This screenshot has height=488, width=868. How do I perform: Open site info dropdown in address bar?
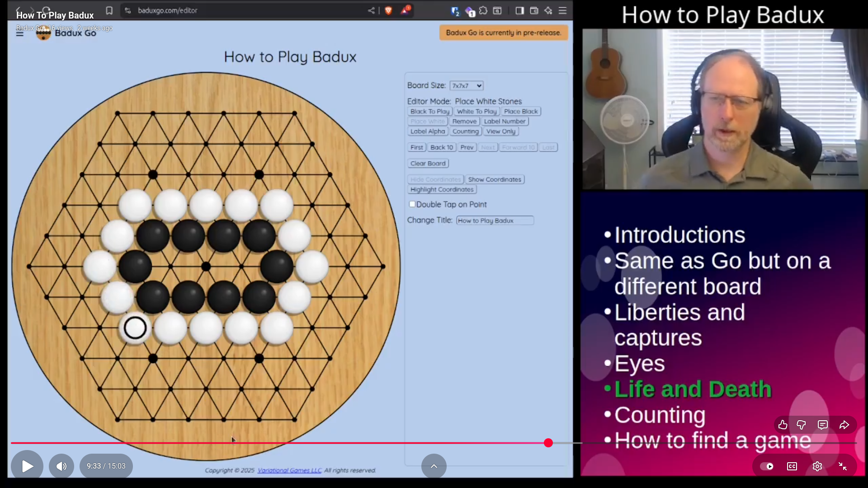tap(127, 10)
